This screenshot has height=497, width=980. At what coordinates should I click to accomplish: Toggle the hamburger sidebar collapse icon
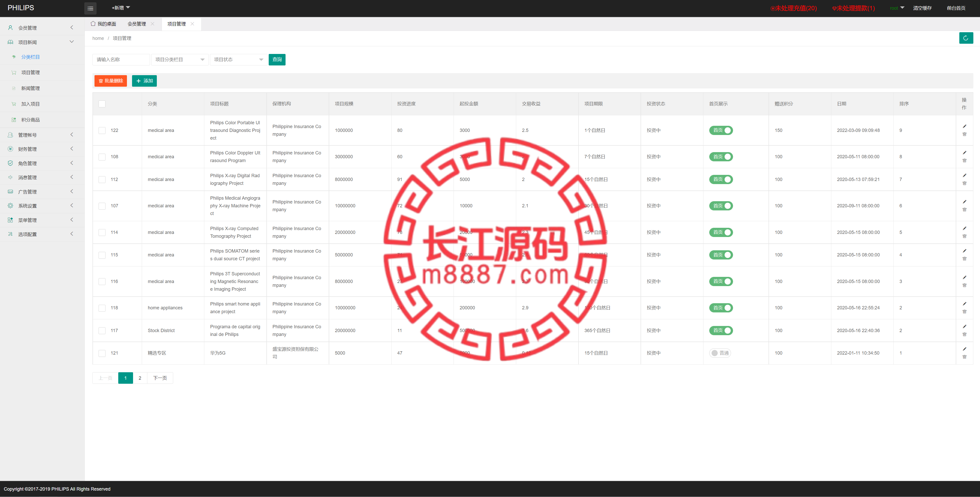point(90,8)
